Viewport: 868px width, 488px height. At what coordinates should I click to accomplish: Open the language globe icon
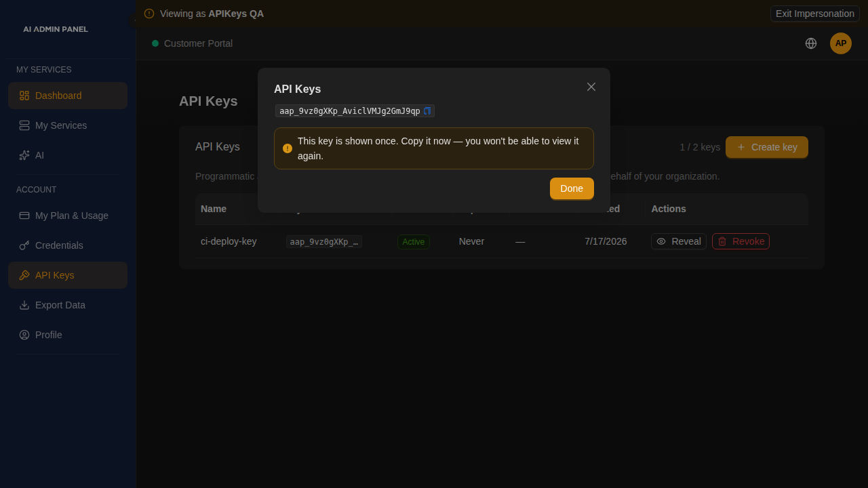click(x=811, y=43)
